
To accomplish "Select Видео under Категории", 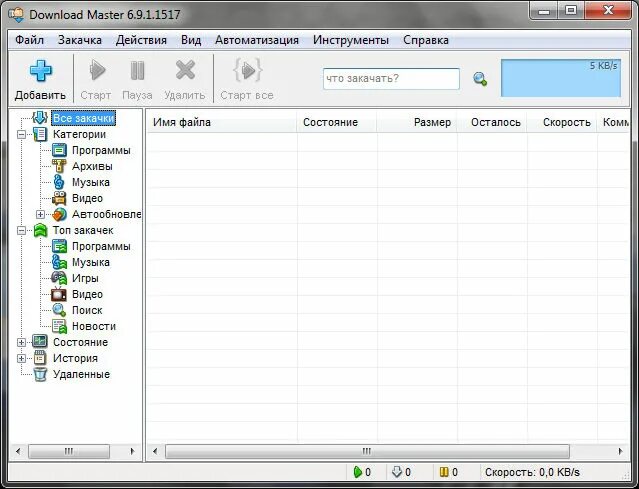I will click(x=87, y=198).
